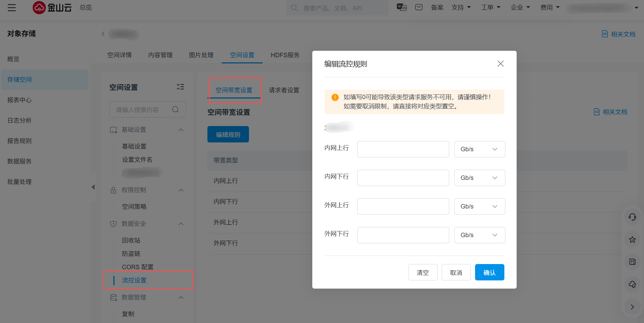Viewport: 644px width, 323px height.
Task: Collapse the 空间设置 menu list icon
Action: click(180, 87)
